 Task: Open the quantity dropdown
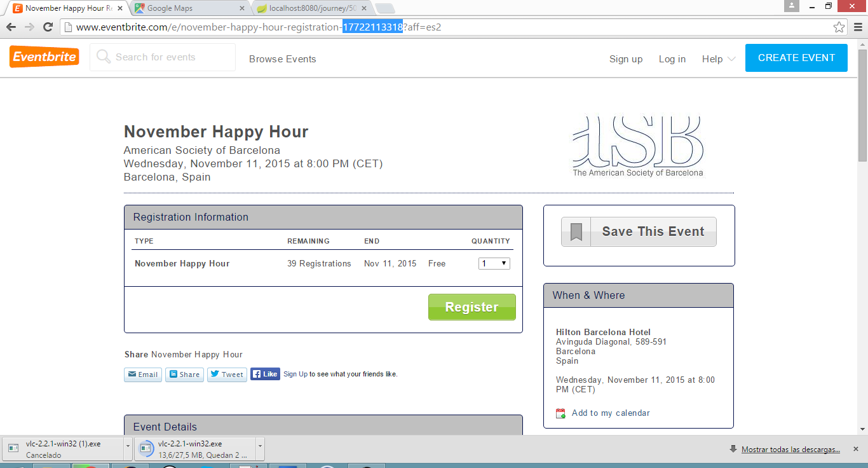(494, 263)
